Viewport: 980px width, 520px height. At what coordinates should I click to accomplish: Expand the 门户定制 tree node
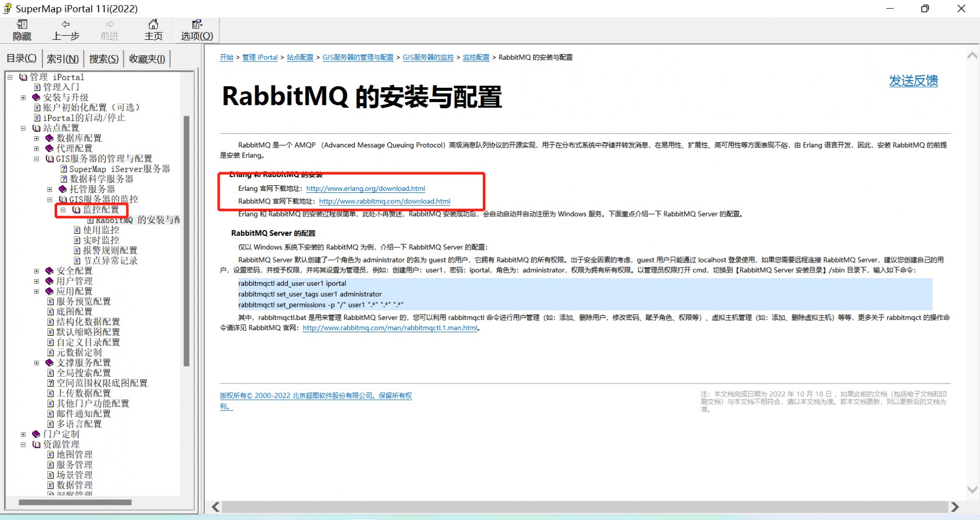pyautogui.click(x=23, y=434)
